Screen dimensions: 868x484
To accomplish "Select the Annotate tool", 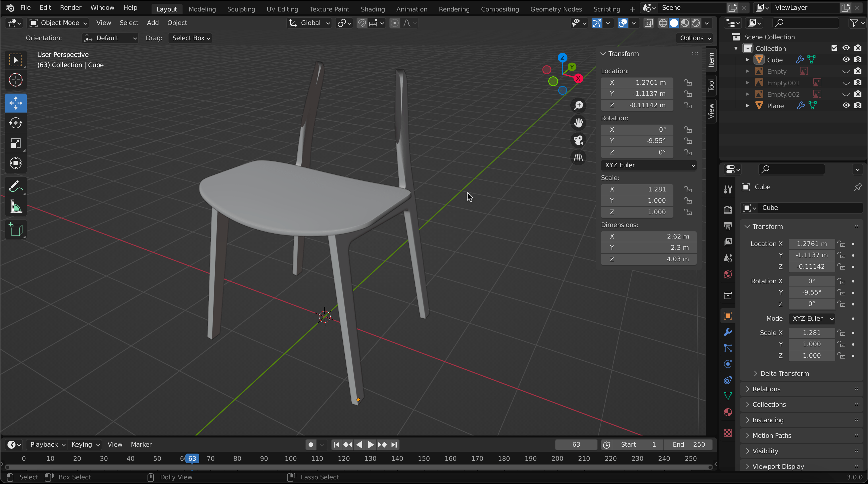I will click(15, 186).
